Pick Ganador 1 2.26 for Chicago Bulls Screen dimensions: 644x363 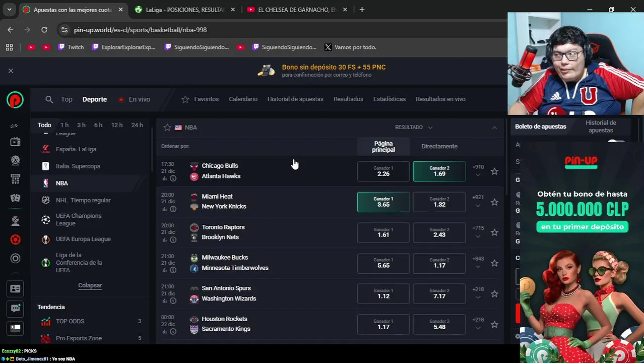pyautogui.click(x=383, y=171)
